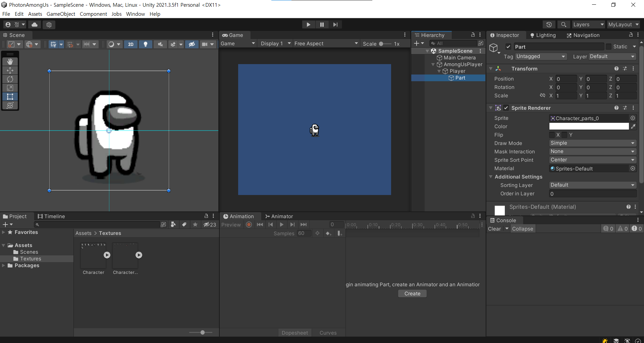
Task: Toggle the Part object active checkbox
Action: (508, 47)
